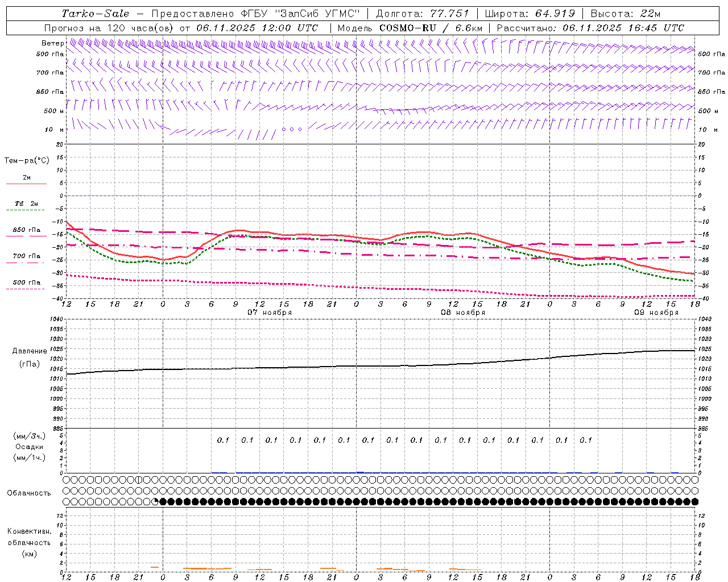Click the latitude value 'Широта: 64.919'
The image size is (728, 582).
click(x=530, y=14)
